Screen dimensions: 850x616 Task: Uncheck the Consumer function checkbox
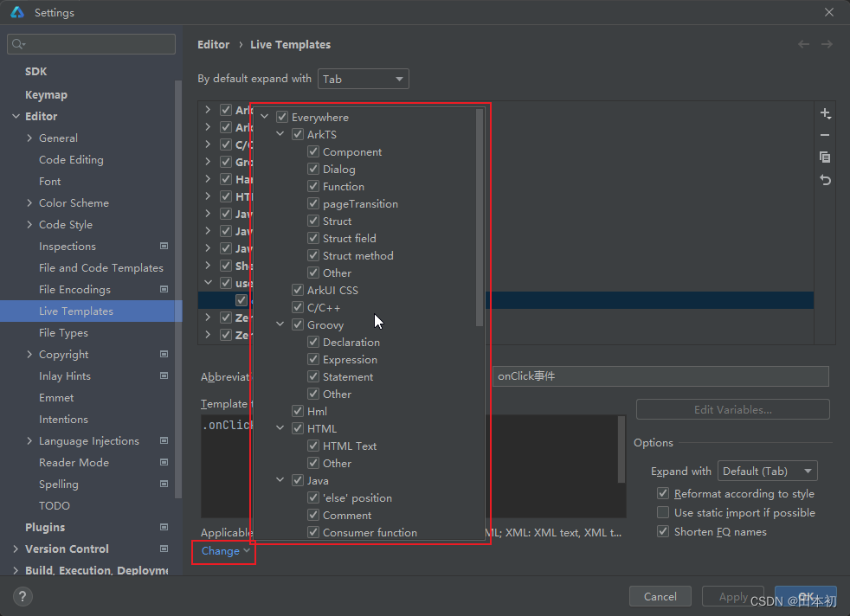313,533
